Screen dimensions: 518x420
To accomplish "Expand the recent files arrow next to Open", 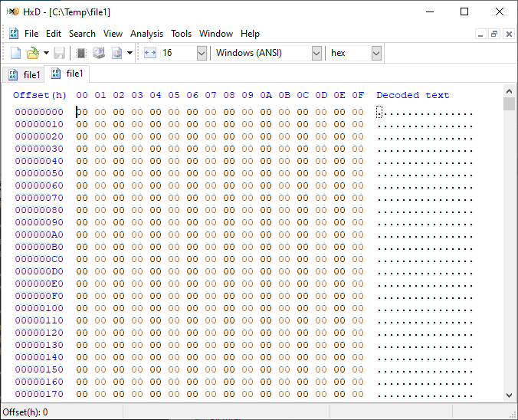I will coord(46,53).
